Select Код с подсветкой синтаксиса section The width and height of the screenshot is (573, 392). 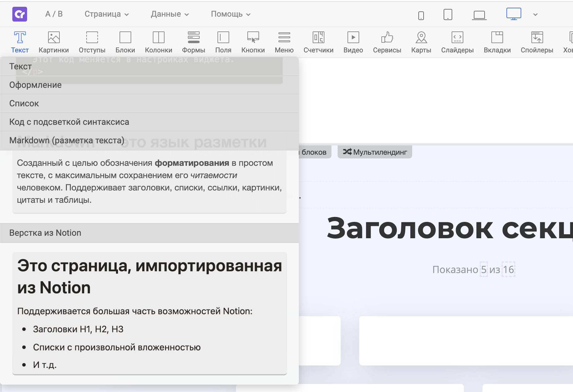point(149,122)
